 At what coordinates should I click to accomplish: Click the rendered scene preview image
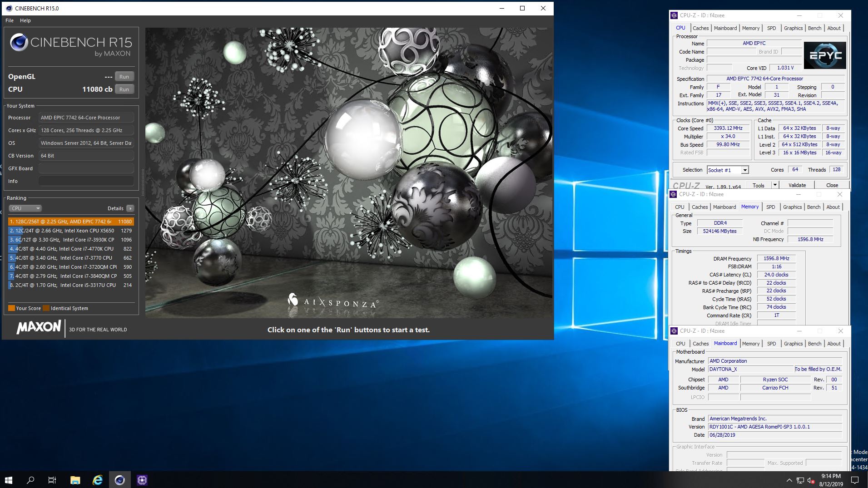click(349, 173)
